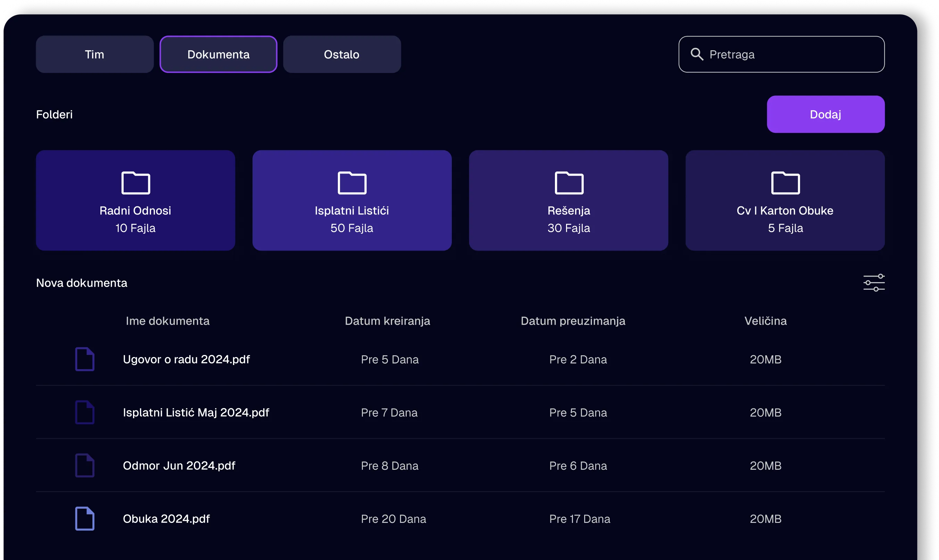Open Isplatni Listić Maj 2024.pdf document
Screen dimensions: 939x560
pos(196,413)
